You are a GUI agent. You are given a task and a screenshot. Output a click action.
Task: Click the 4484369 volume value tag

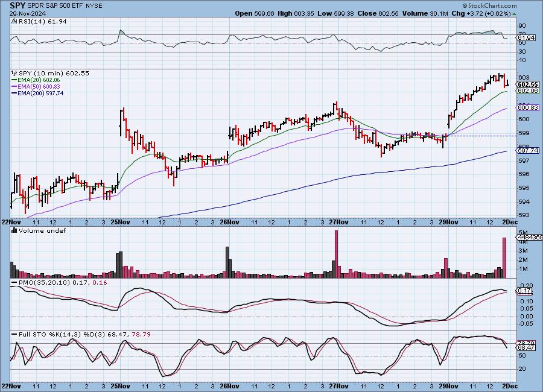click(530, 237)
